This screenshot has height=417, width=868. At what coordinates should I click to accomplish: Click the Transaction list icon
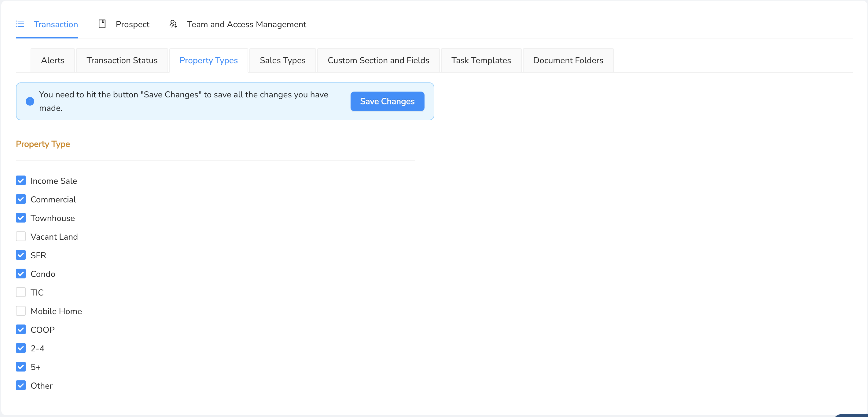pyautogui.click(x=20, y=24)
